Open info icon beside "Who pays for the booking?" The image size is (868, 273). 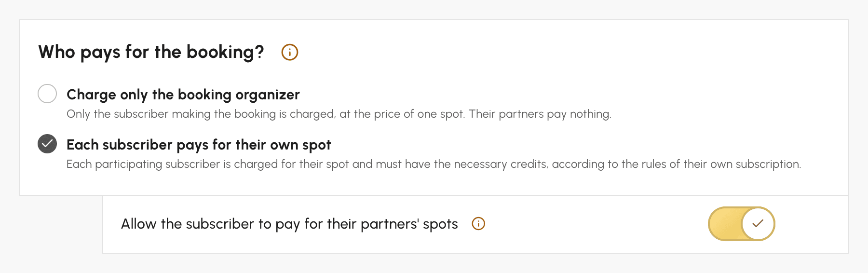coord(290,52)
